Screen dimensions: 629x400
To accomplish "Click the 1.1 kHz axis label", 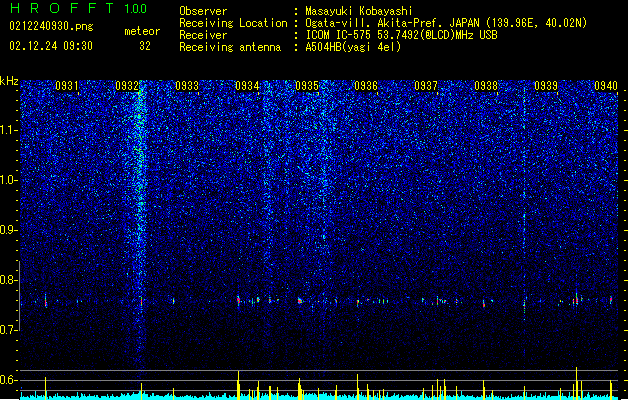I will 8,130.
